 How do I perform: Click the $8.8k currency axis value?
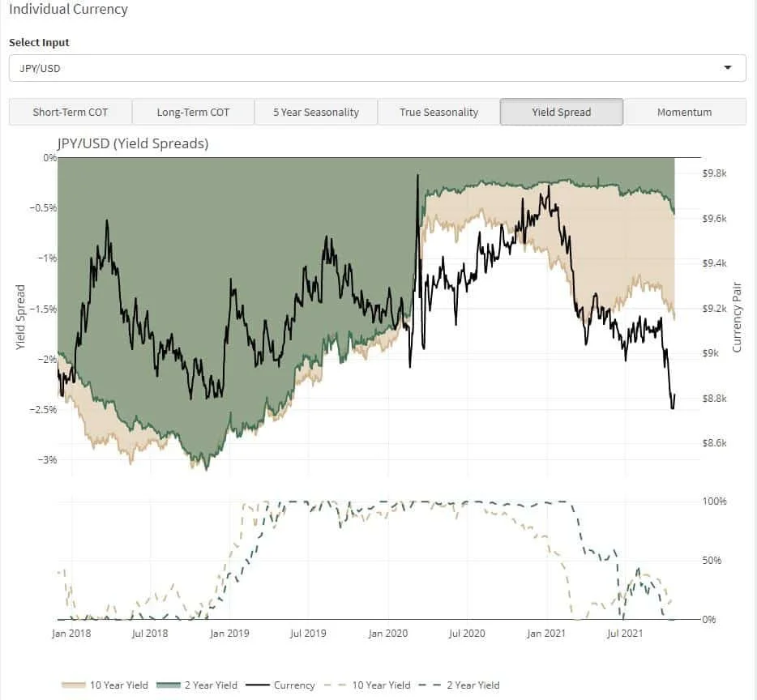tap(715, 399)
